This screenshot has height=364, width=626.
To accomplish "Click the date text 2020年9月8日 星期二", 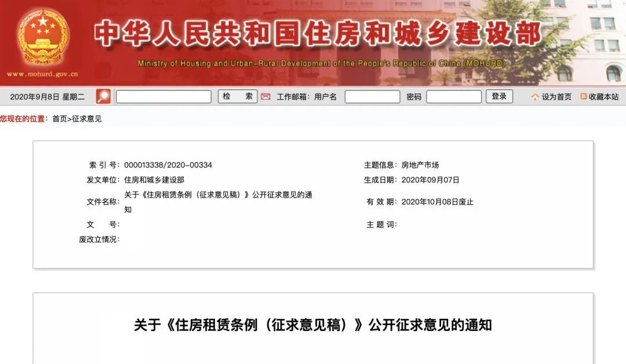I will [47, 97].
